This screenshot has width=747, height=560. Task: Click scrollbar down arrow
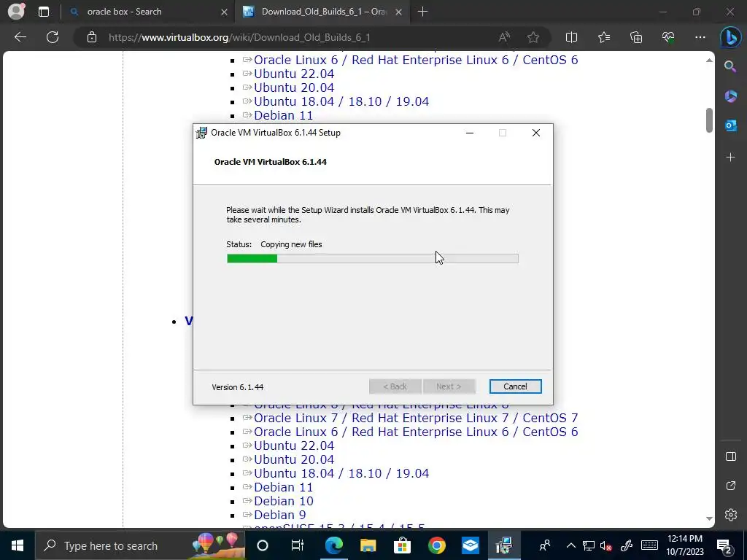(x=709, y=518)
